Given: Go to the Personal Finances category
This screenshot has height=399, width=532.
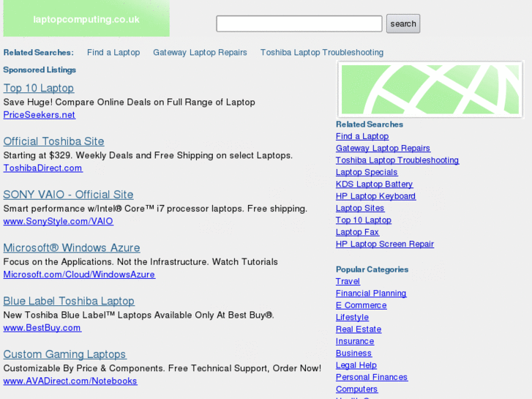Looking at the screenshot, I should point(372,377).
